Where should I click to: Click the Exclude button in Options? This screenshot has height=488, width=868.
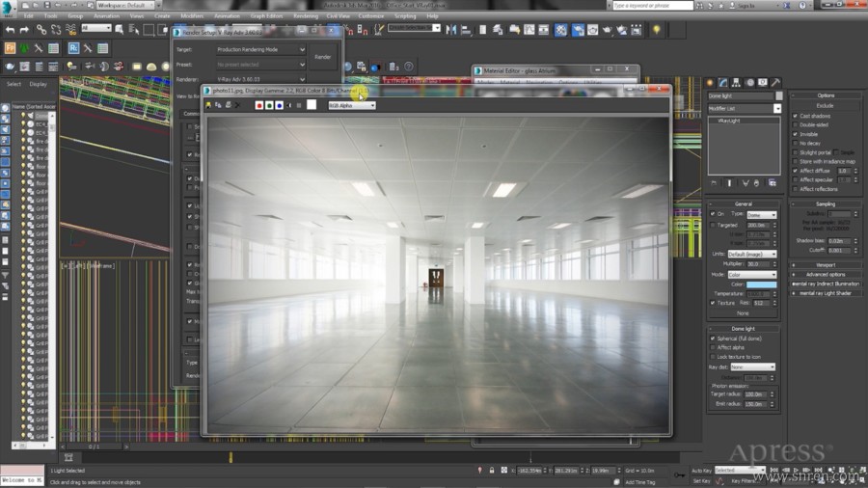[825, 105]
